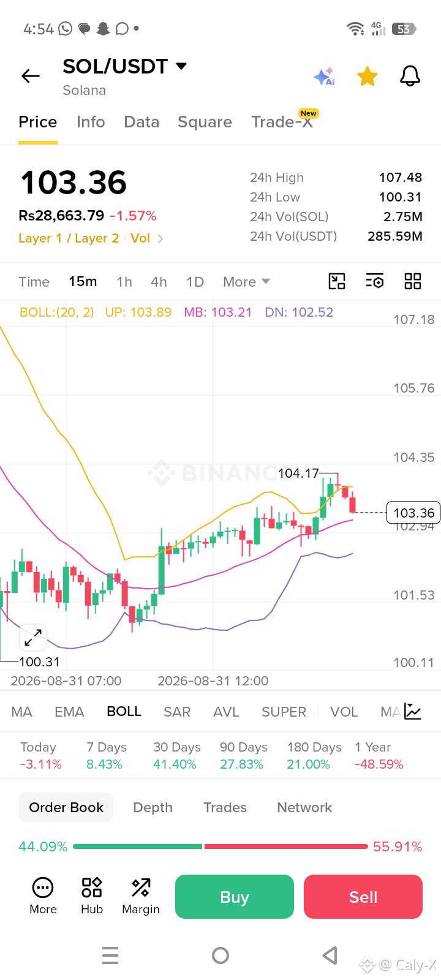441x980 pixels.
Task: Open Android recent apps menu button
Action: [x=110, y=956]
